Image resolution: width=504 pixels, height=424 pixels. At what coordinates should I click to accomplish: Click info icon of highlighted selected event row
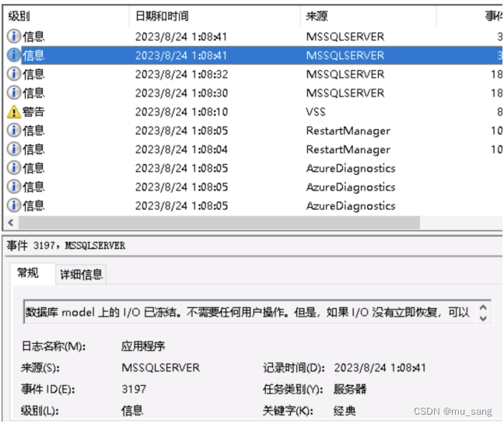click(14, 55)
